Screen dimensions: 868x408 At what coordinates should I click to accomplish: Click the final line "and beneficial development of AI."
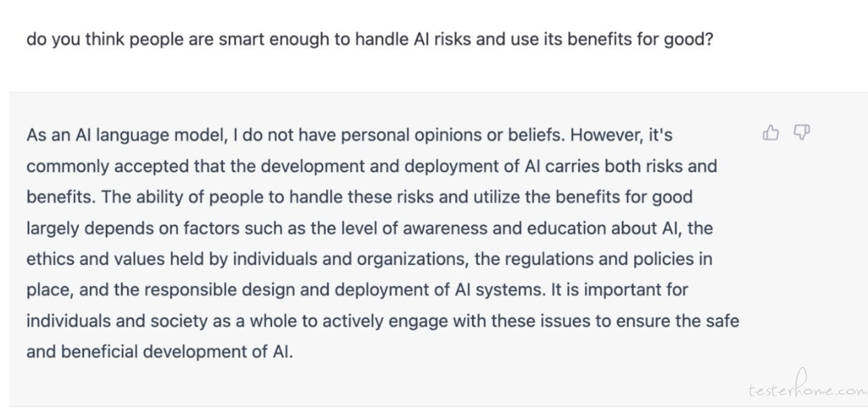click(159, 352)
